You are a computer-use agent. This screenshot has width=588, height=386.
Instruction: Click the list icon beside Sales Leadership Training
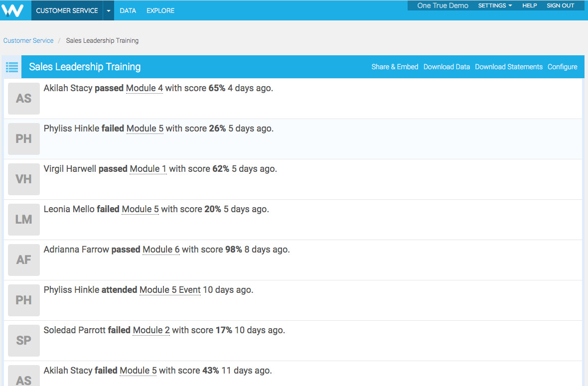click(12, 67)
